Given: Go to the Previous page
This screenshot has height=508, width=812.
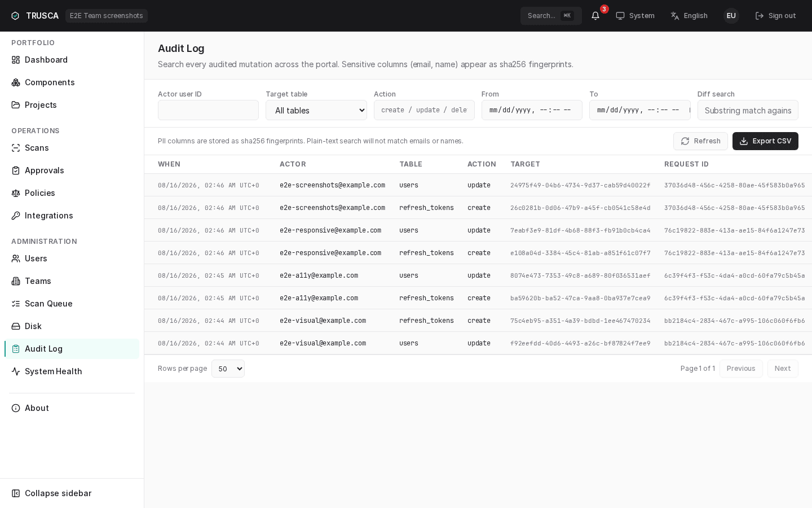Looking at the screenshot, I should (x=741, y=369).
